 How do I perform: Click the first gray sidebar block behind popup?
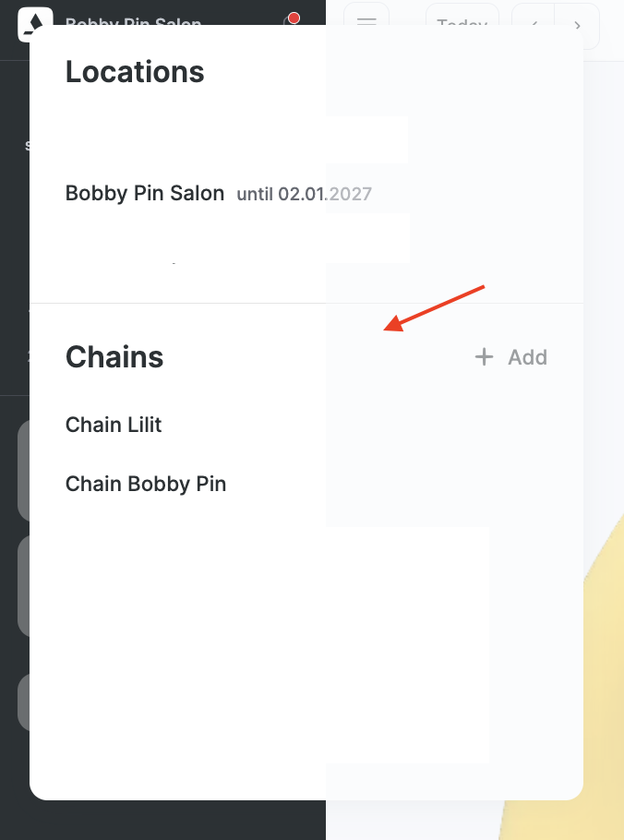click(22, 471)
